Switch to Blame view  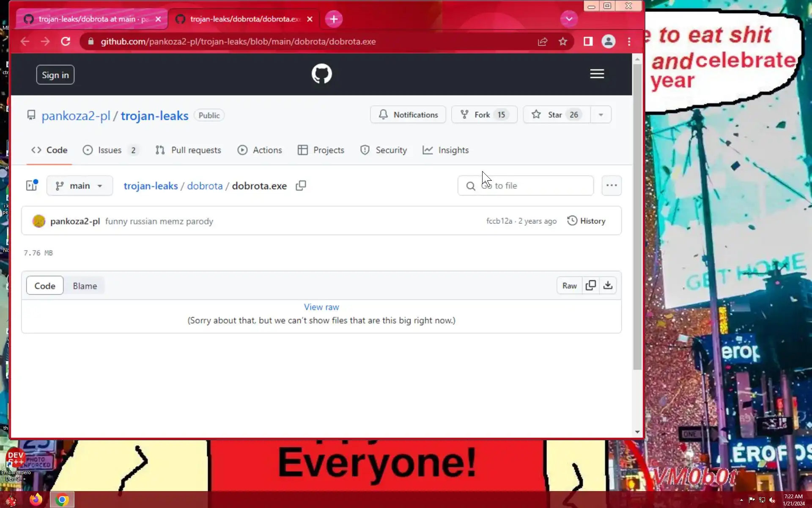(x=85, y=286)
